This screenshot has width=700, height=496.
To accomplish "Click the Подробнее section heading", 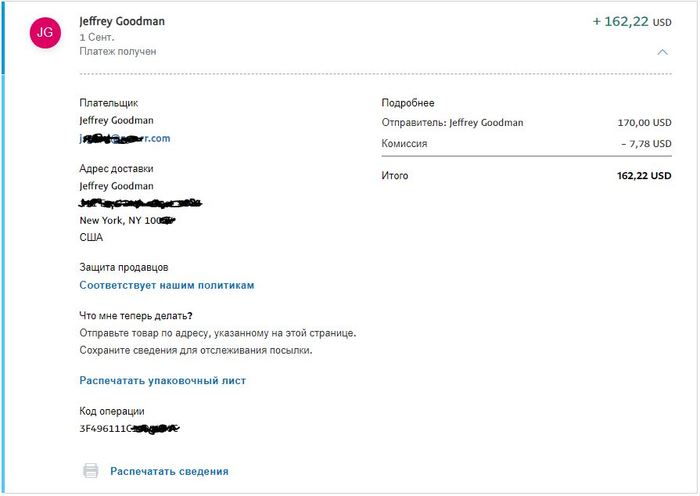I will pos(408,103).
